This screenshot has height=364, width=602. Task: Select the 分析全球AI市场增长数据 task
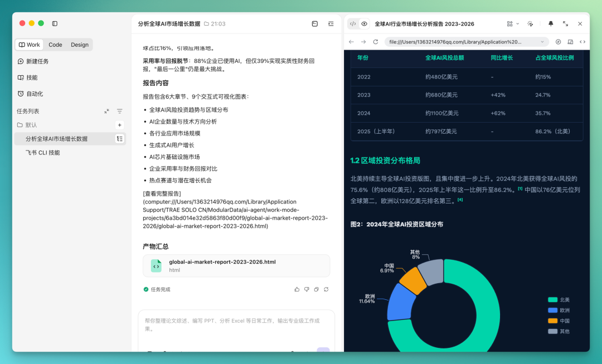70,139
